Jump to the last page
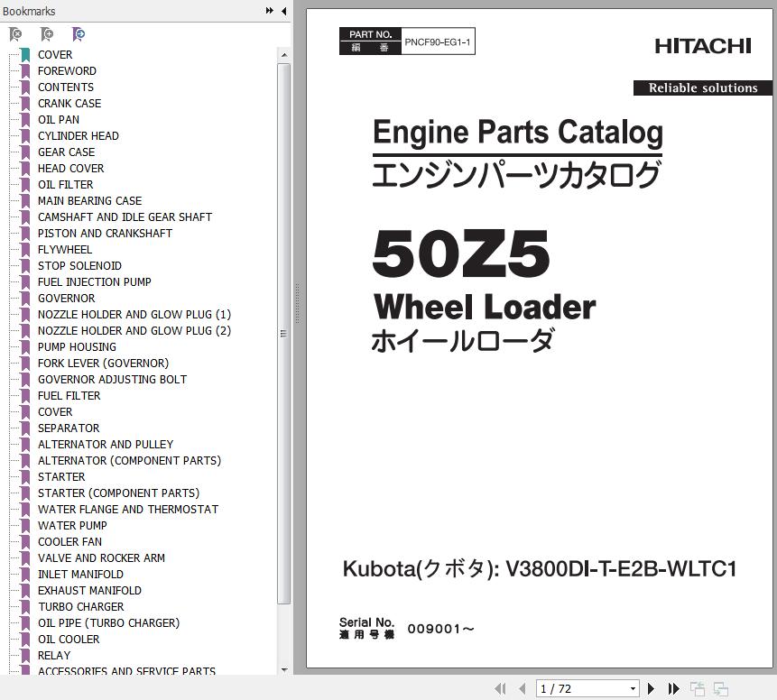 pyautogui.click(x=673, y=688)
